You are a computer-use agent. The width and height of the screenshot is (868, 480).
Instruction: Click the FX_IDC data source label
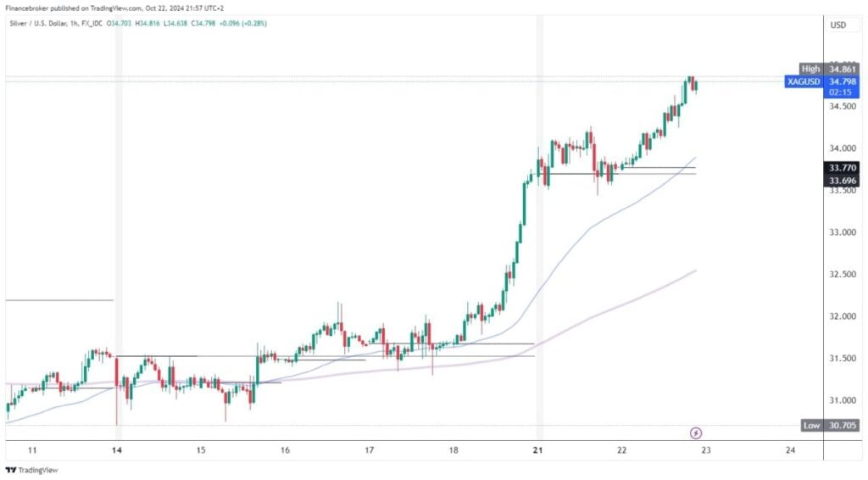pyautogui.click(x=92, y=24)
